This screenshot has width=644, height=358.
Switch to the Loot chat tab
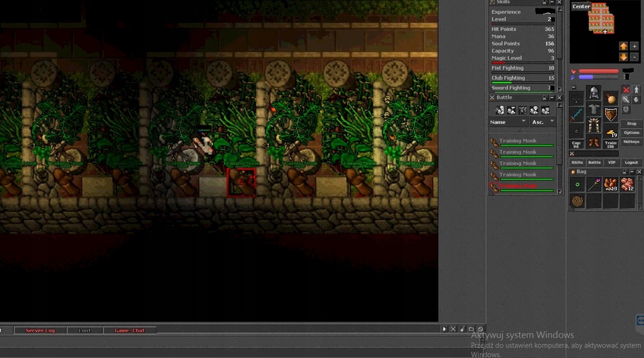pyautogui.click(x=85, y=330)
